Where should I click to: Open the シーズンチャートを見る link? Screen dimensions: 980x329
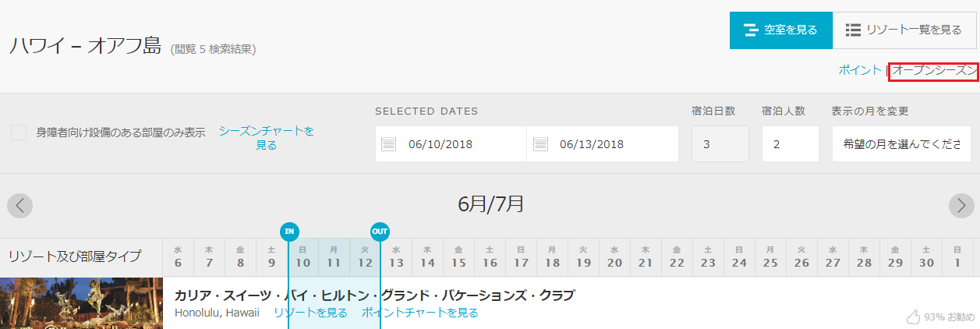(267, 138)
